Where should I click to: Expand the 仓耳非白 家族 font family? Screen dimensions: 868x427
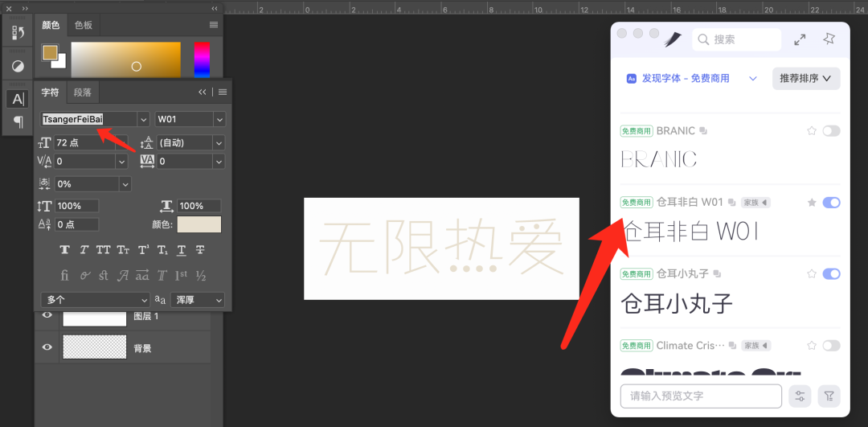point(755,202)
